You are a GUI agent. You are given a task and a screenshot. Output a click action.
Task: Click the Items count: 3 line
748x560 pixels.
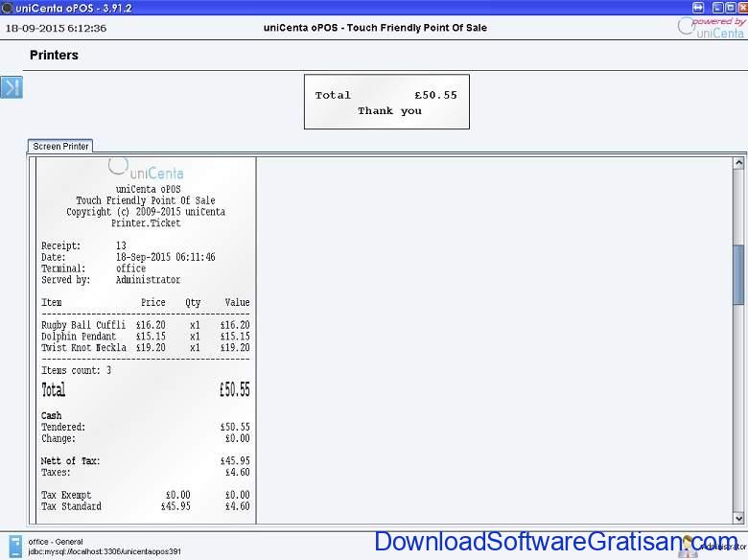[77, 370]
